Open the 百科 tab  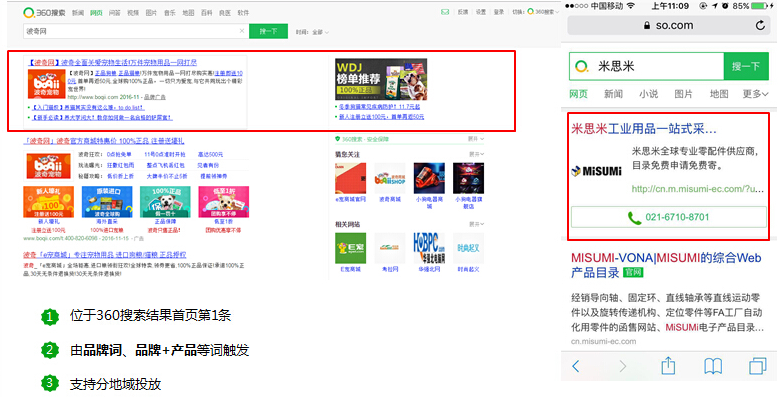tap(207, 13)
